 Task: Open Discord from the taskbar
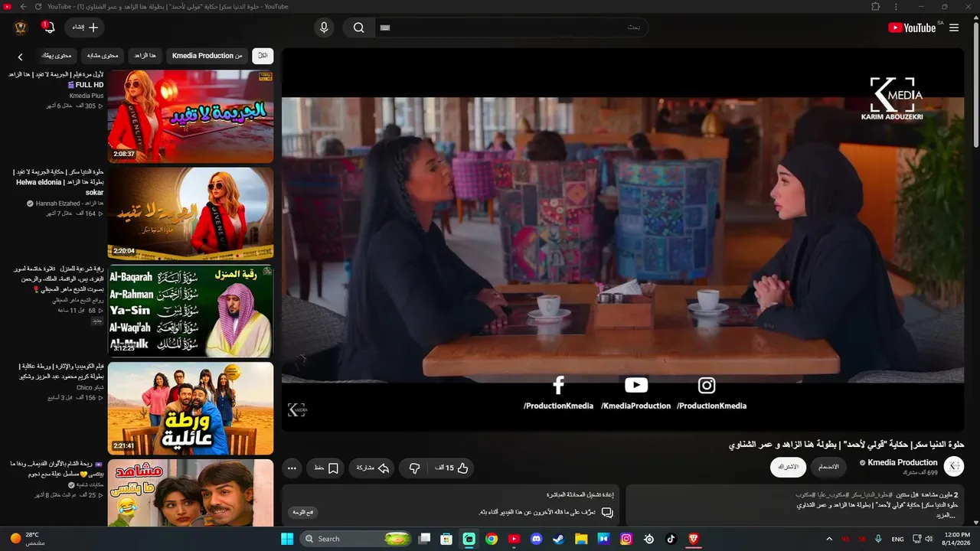click(537, 539)
